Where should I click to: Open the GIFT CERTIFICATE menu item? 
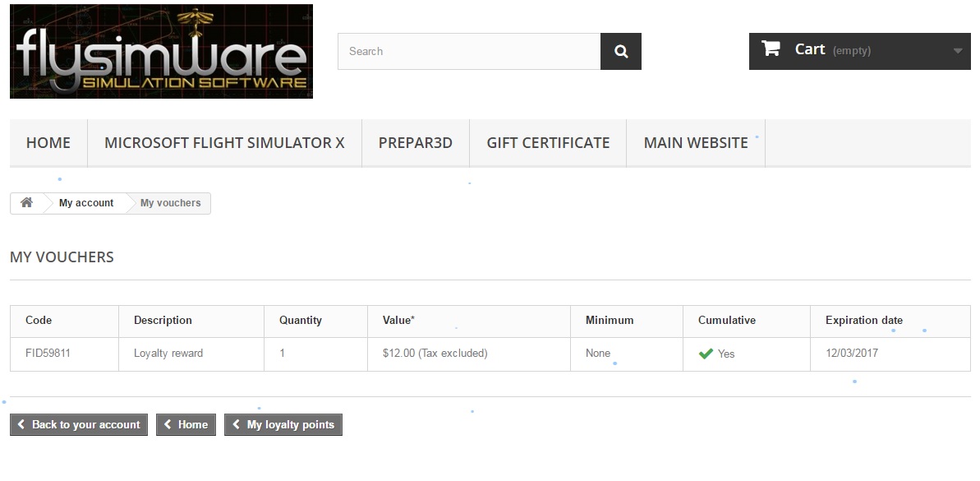pyautogui.click(x=548, y=142)
